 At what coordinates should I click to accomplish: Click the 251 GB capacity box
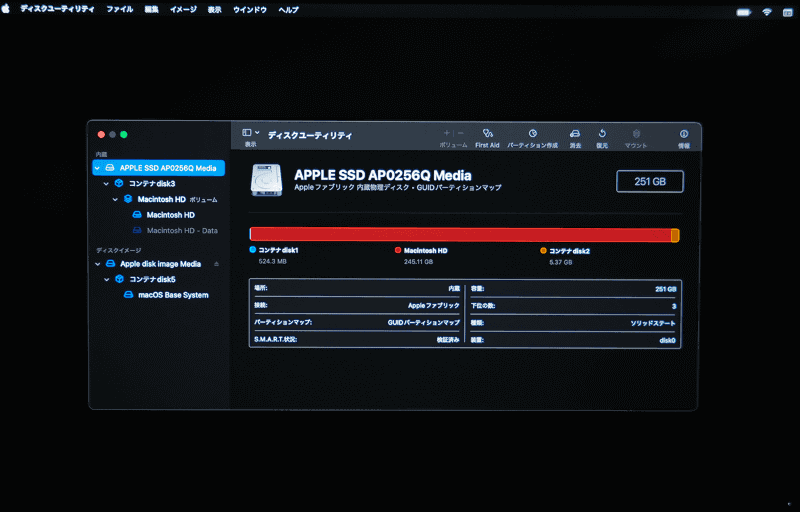(x=650, y=182)
